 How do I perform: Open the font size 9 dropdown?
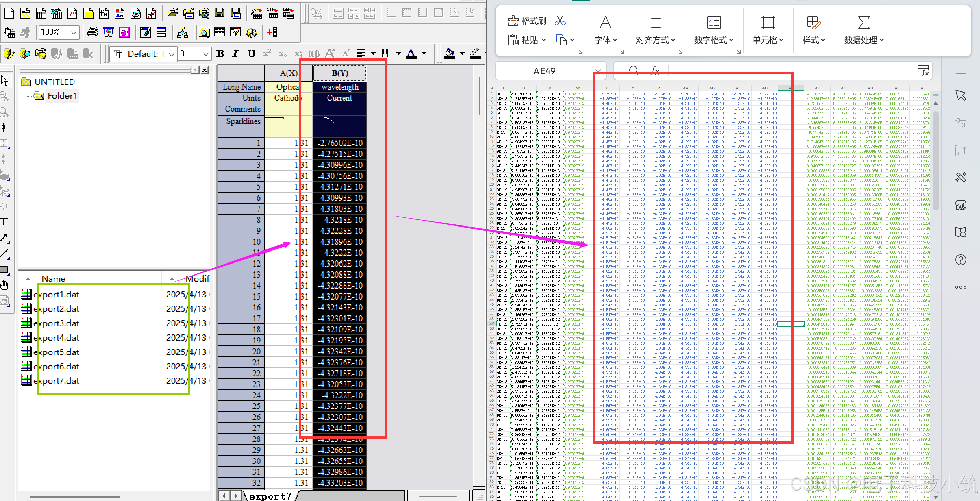(206, 54)
